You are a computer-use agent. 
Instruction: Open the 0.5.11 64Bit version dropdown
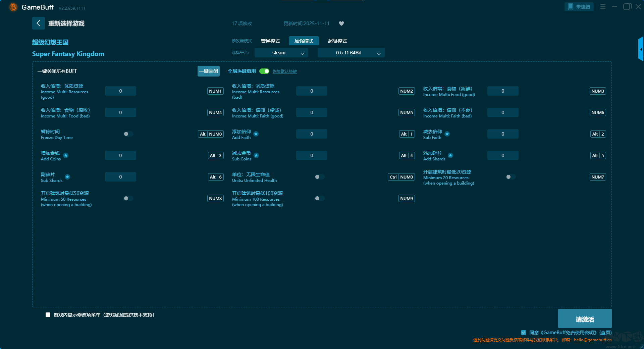351,53
